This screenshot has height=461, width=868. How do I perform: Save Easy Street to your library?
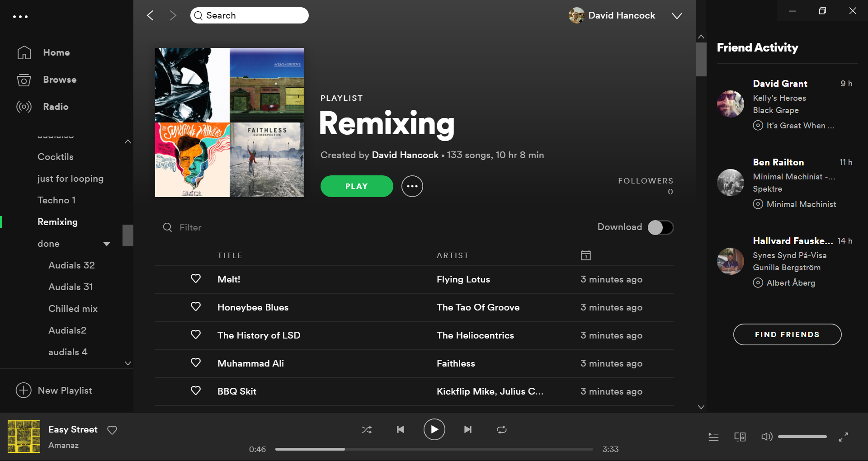112,430
